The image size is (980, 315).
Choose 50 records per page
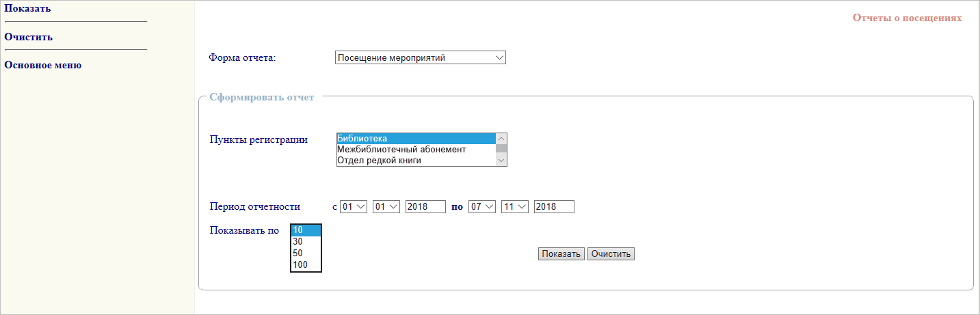[306, 254]
